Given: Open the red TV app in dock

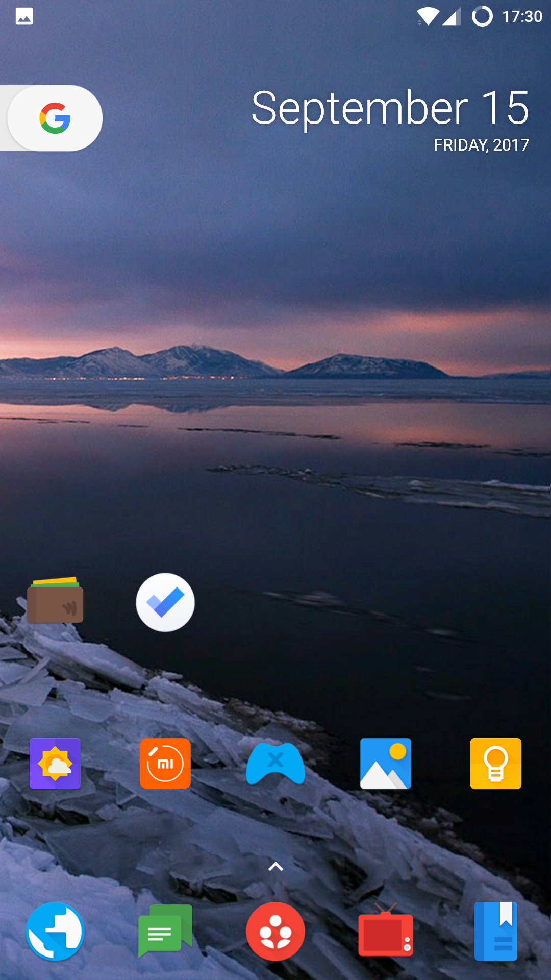Looking at the screenshot, I should [386, 930].
